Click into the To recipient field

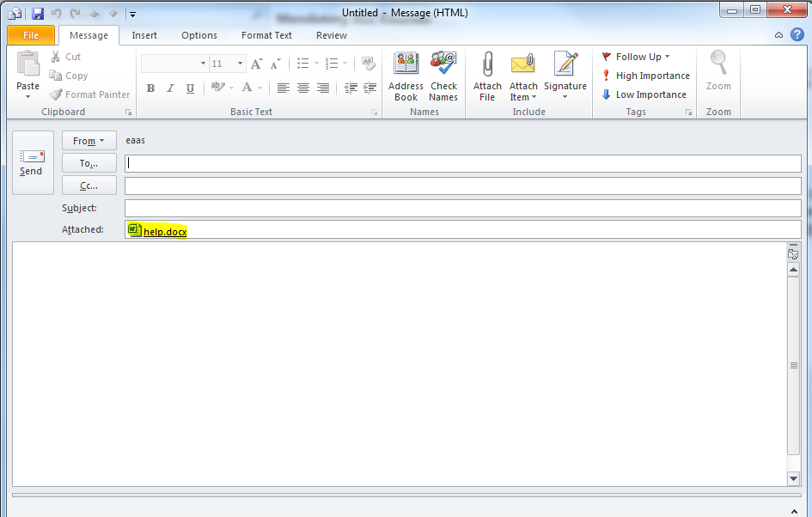tap(463, 163)
